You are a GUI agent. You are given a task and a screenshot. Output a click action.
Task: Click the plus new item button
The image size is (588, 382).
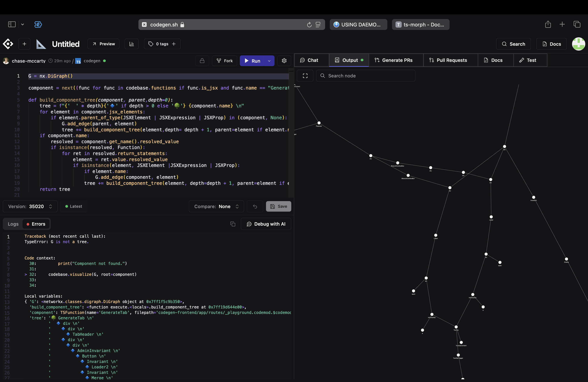coord(24,44)
